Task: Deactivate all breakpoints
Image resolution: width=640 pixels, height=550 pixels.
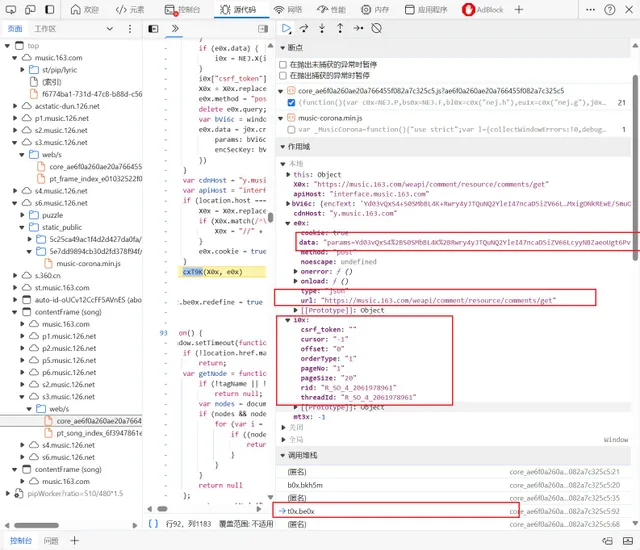Action: pos(376,28)
